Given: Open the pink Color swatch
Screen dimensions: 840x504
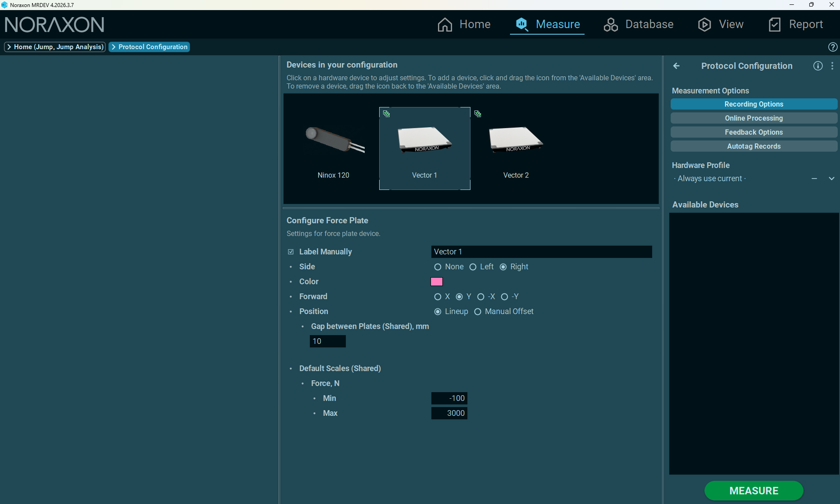Looking at the screenshot, I should (x=437, y=282).
